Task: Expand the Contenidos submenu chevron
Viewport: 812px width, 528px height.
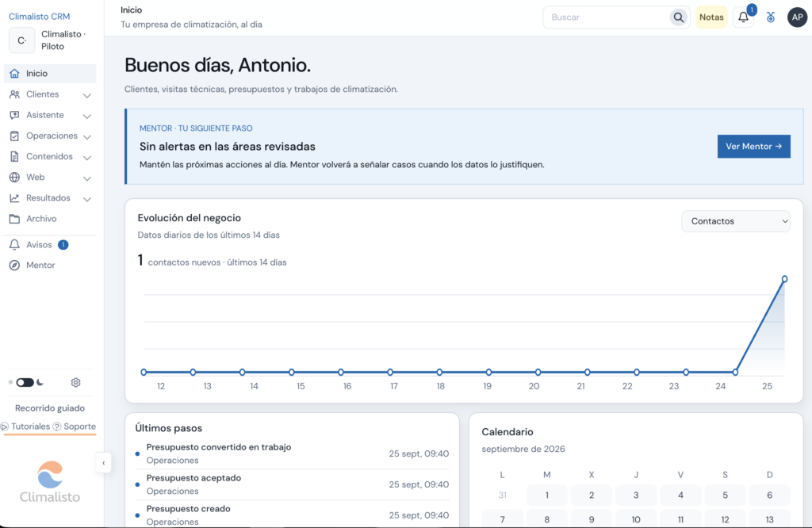Action: pyautogui.click(x=87, y=157)
